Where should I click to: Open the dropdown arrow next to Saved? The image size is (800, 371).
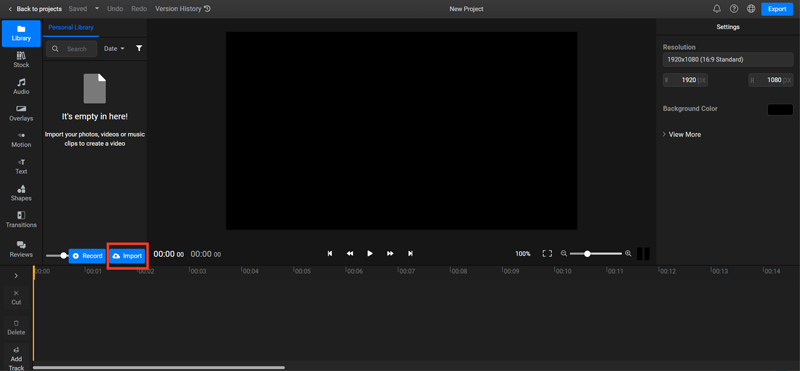[97, 9]
